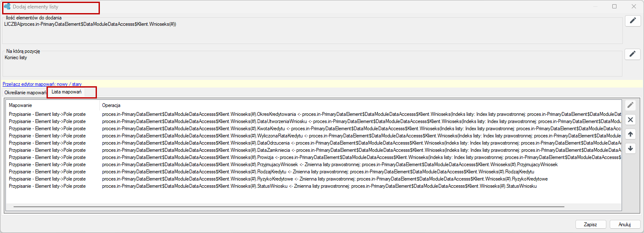
Task: Edit the 'Na którą pozycję' value pencil
Action: coord(633,54)
